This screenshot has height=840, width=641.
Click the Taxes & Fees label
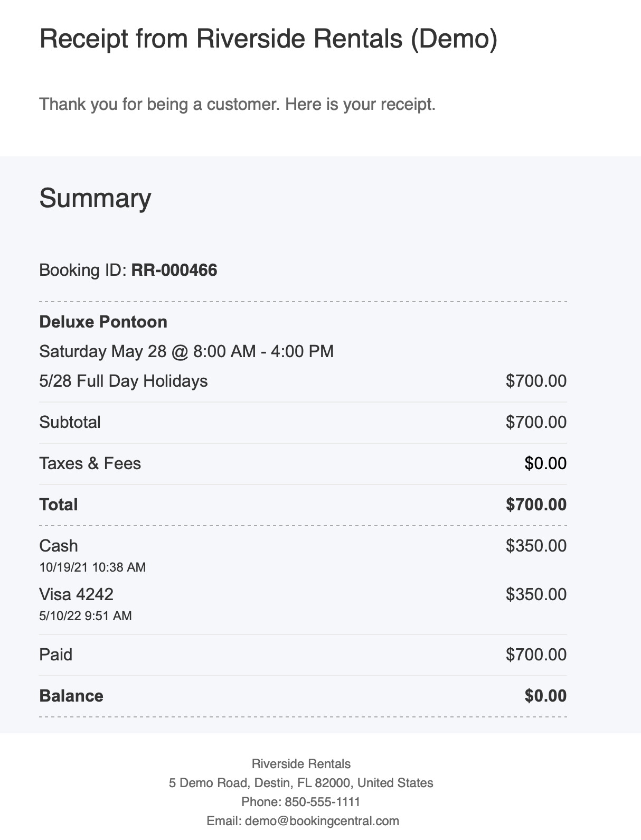(x=90, y=463)
